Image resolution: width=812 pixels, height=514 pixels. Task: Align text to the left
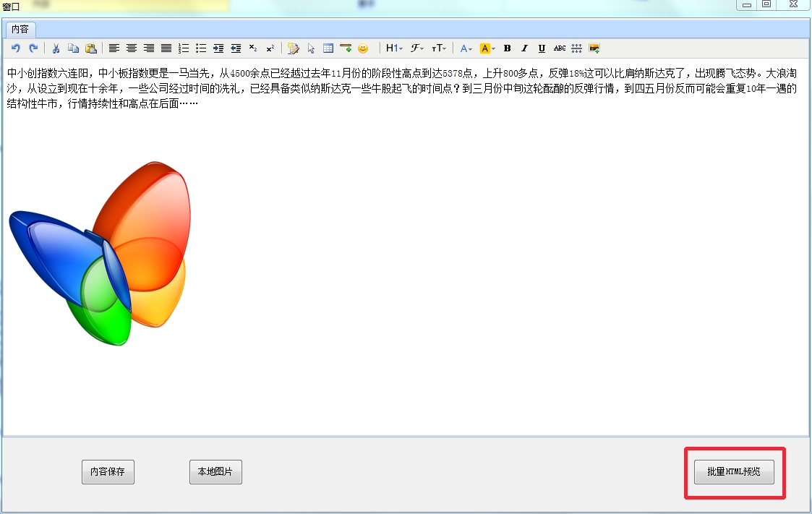114,48
